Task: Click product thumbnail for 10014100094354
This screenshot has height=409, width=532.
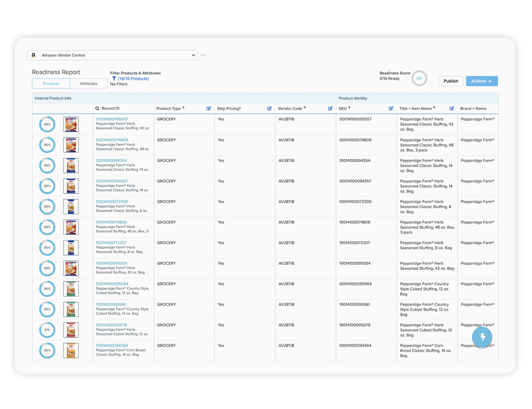Action: (x=71, y=166)
